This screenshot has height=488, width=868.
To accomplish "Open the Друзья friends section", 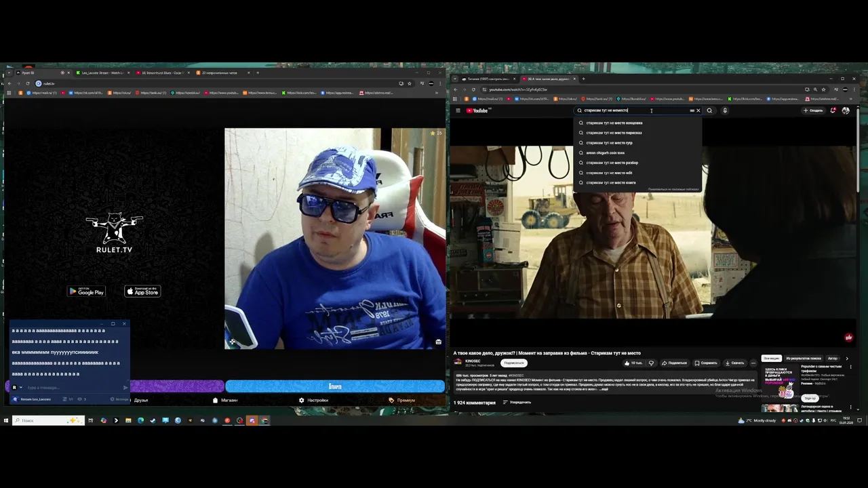I will coord(140,400).
